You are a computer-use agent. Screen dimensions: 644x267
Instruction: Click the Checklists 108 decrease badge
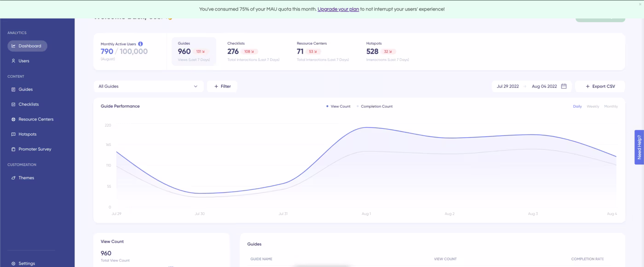[x=250, y=52]
